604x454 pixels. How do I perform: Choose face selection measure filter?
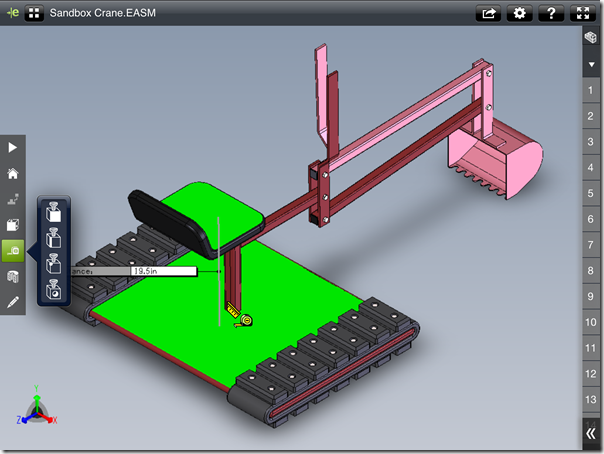point(54,212)
